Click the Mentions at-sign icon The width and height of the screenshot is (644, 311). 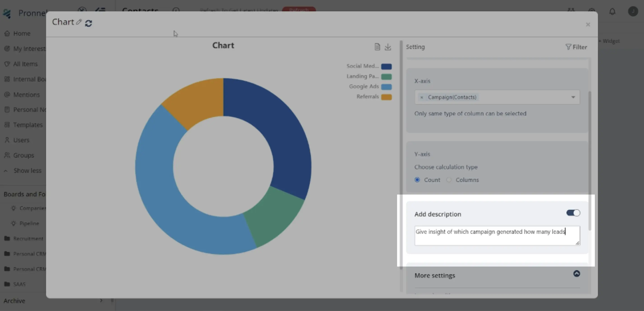pyautogui.click(x=7, y=95)
